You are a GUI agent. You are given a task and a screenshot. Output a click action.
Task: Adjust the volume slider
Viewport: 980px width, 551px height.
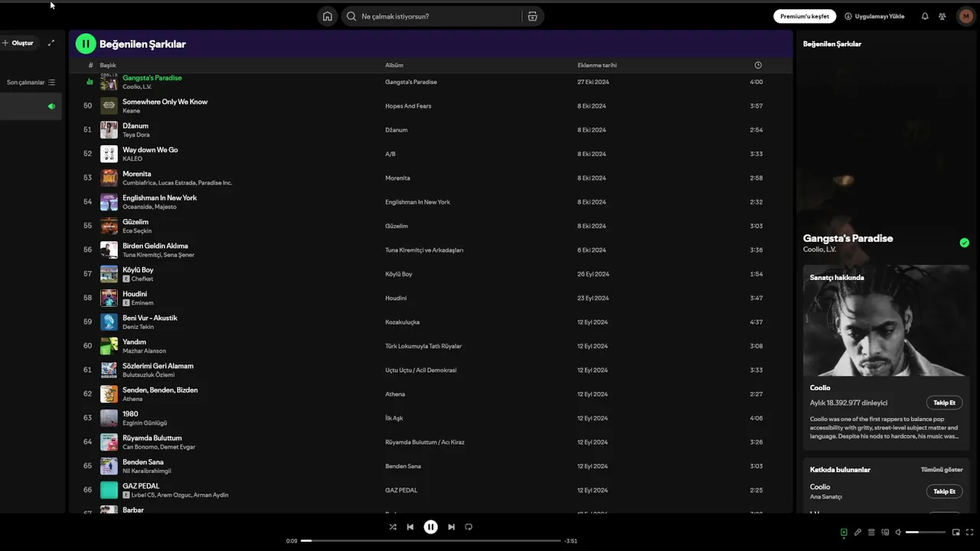926,532
